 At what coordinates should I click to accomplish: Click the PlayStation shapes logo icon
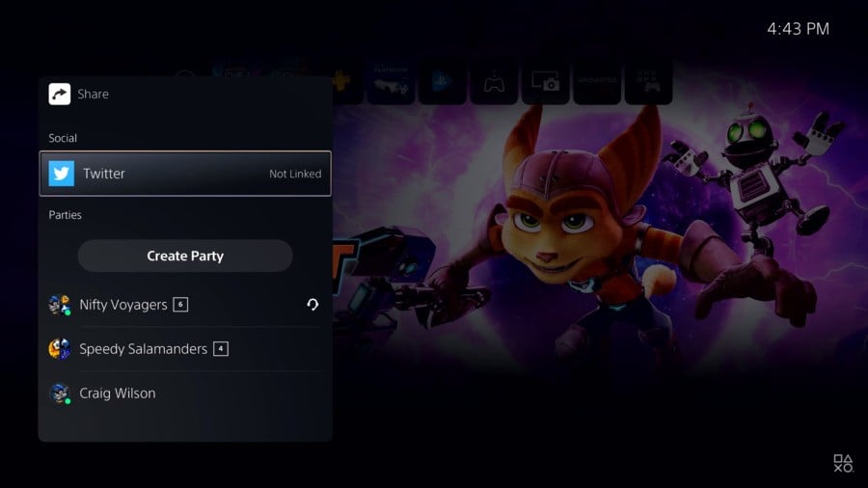[843, 463]
